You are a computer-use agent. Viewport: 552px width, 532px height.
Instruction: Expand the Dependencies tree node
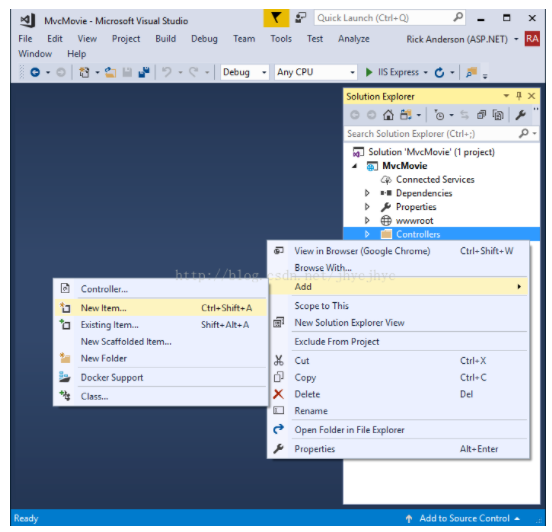tap(367, 193)
